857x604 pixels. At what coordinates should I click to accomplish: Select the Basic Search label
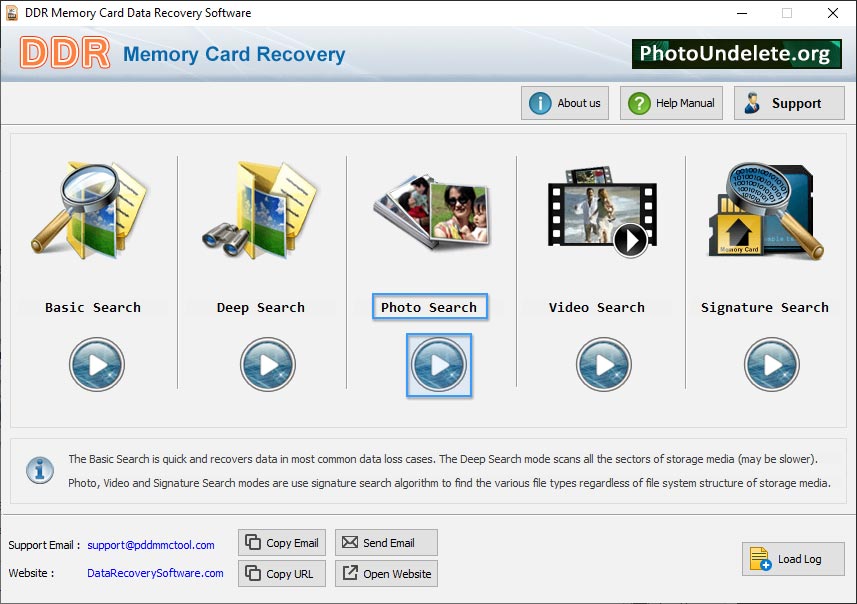tap(93, 308)
